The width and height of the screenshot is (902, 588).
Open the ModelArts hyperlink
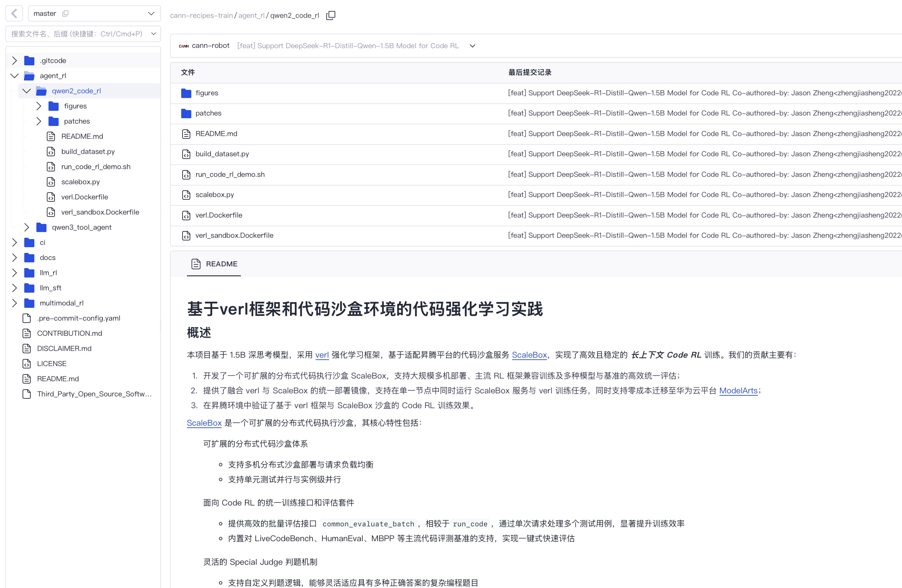pos(738,390)
